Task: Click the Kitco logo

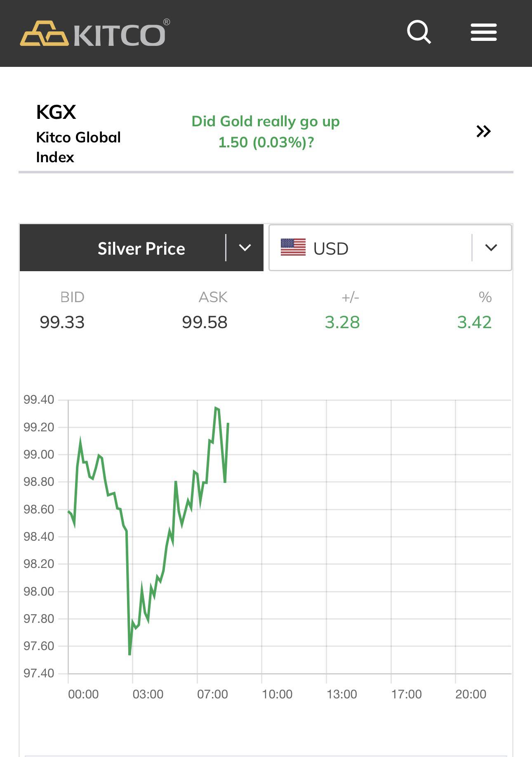Action: point(95,33)
